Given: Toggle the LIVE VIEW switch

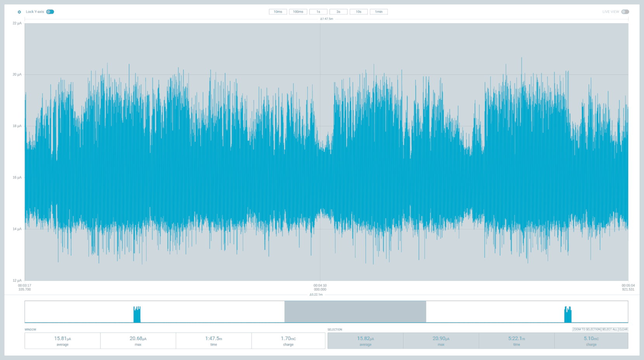Looking at the screenshot, I should 625,12.
